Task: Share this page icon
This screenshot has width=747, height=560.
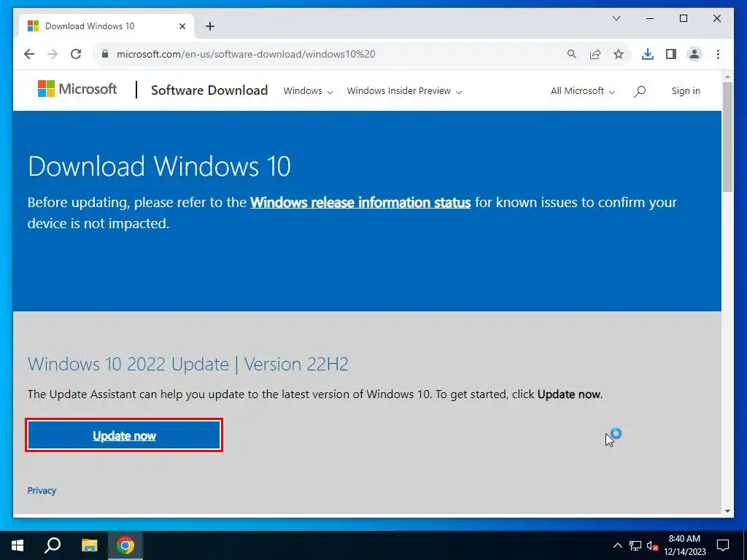Action: (595, 54)
